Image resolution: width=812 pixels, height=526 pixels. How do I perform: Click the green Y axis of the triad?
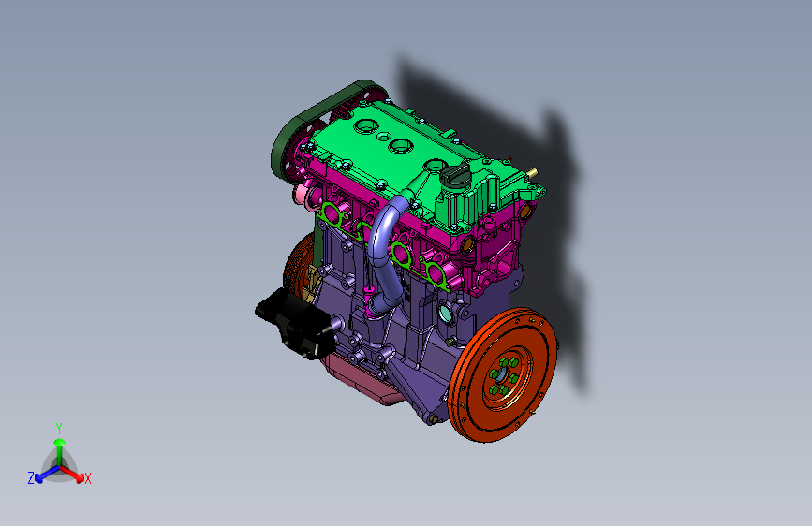click(60, 451)
